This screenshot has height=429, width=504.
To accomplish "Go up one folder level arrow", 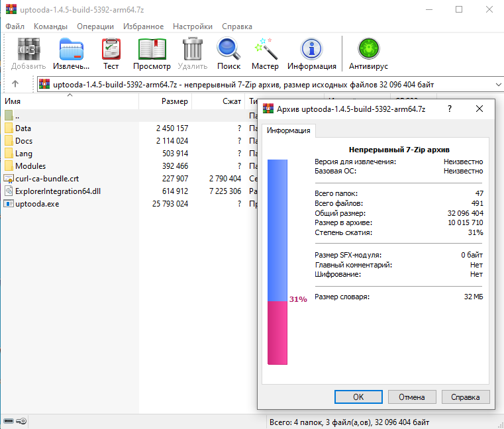I will [x=15, y=84].
